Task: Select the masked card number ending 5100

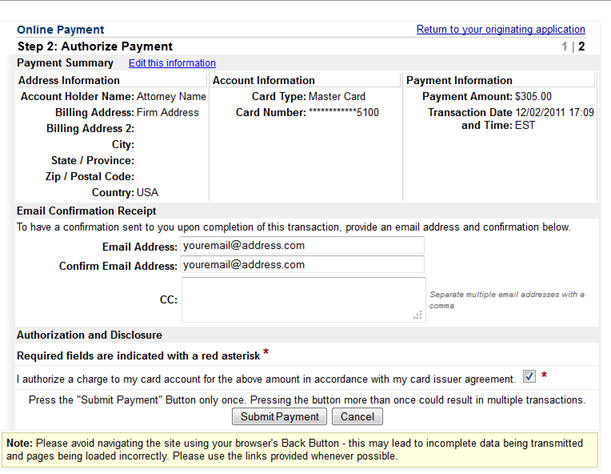Action: pos(343,113)
